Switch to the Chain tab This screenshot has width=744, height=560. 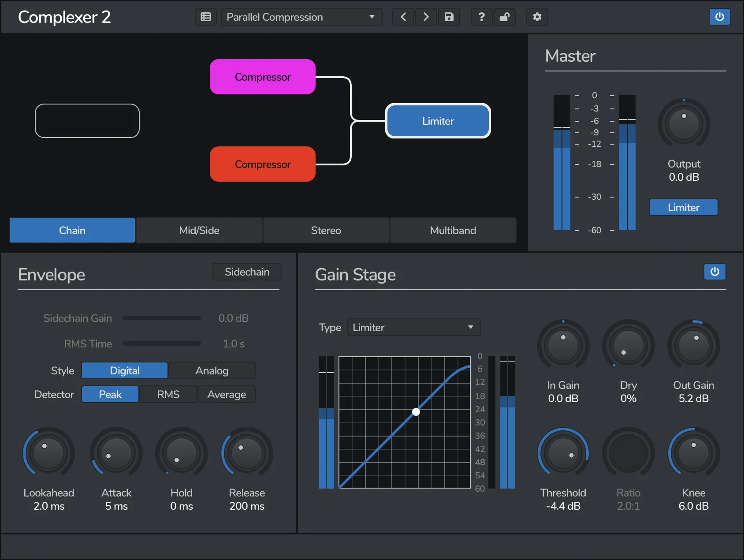(72, 230)
